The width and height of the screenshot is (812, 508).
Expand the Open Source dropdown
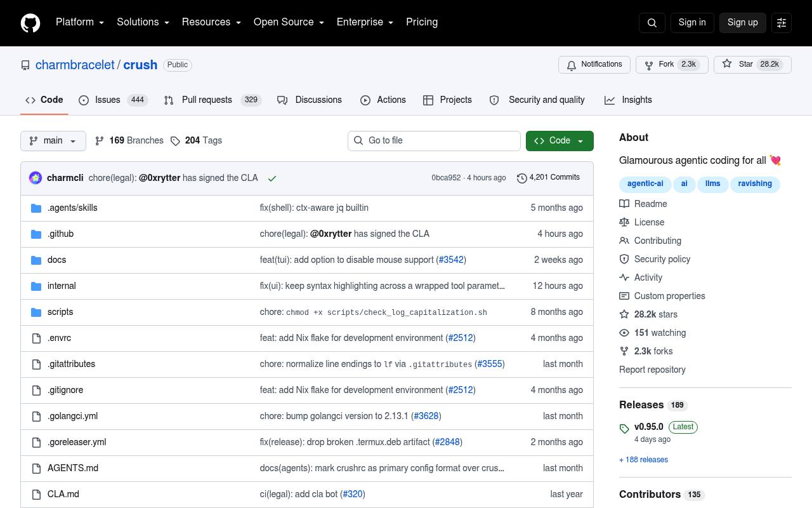(x=289, y=22)
